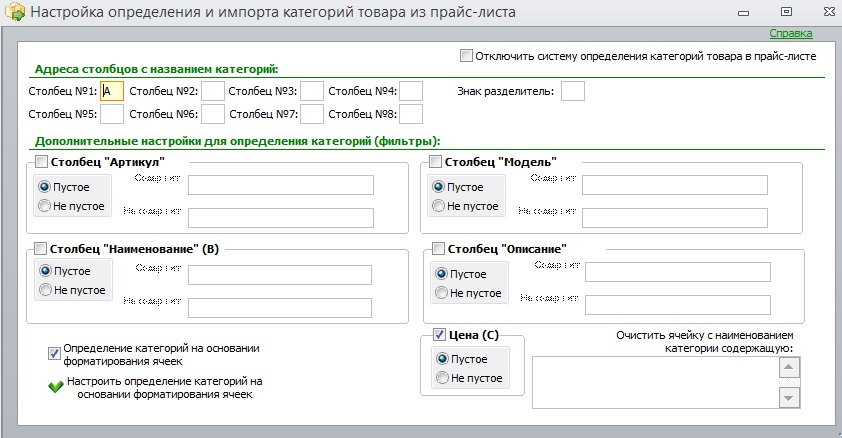Select the Столбец №3 input field
Screen dimensions: 842x438
(311, 91)
